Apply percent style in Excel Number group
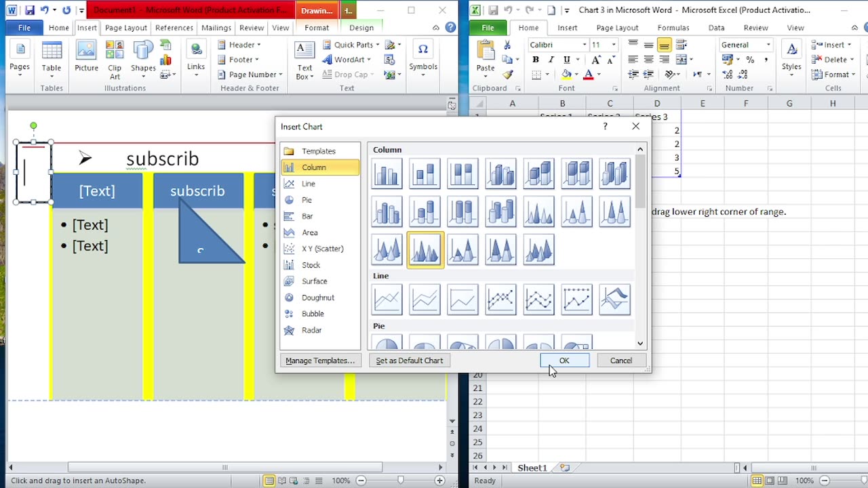Screen dimensions: 868x488 pos(750,60)
